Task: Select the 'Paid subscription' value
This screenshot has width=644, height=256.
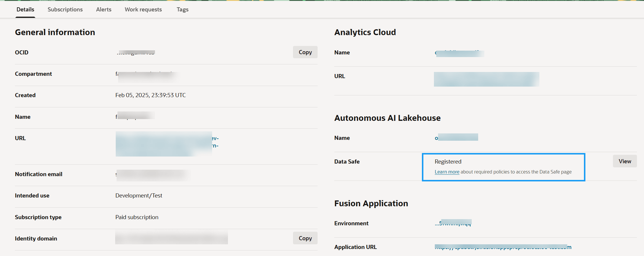Action: coord(137,217)
